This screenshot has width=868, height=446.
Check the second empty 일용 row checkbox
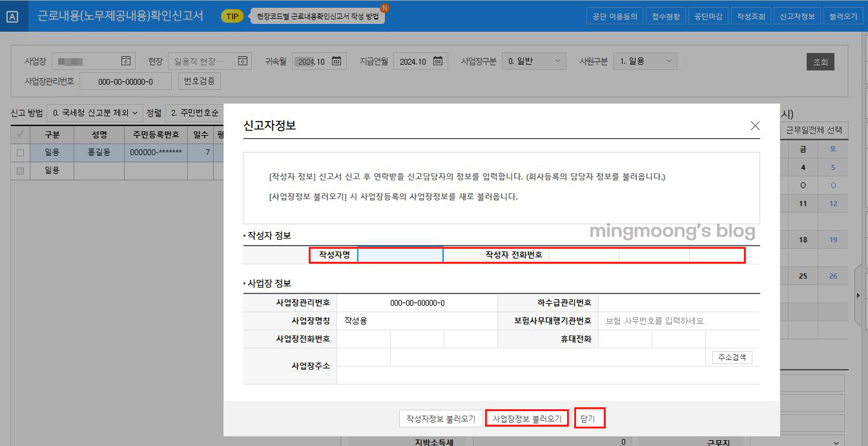pyautogui.click(x=20, y=170)
